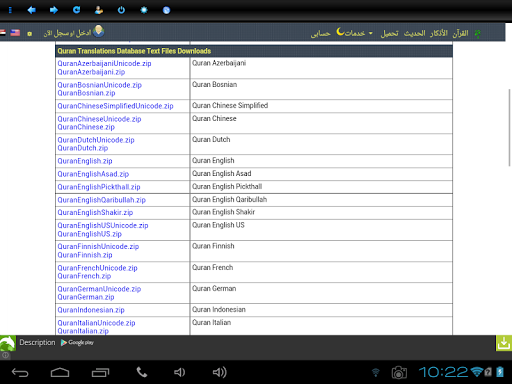The image size is (512, 384).
Task: Tap the camera screenshot icon in system bar
Action: [x=399, y=372]
